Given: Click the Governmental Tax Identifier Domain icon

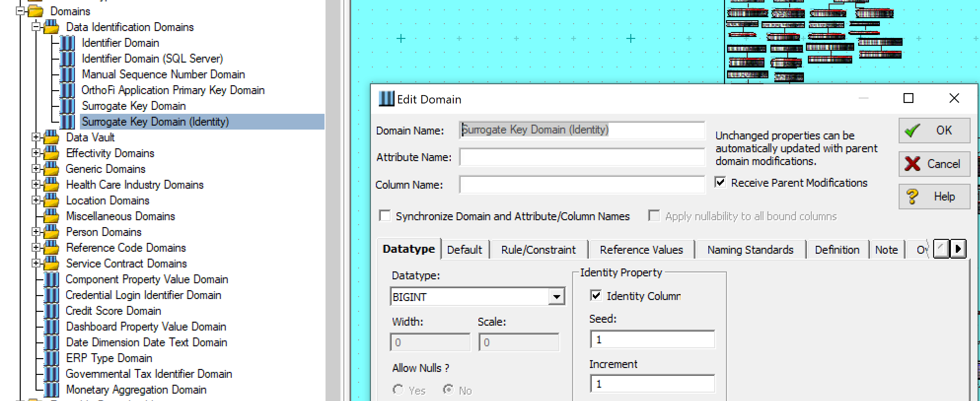Looking at the screenshot, I should click(51, 374).
